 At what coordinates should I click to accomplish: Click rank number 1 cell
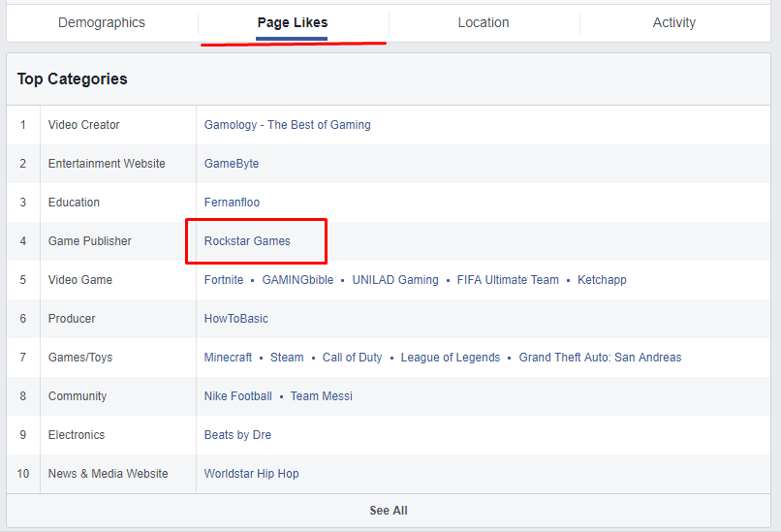click(23, 125)
